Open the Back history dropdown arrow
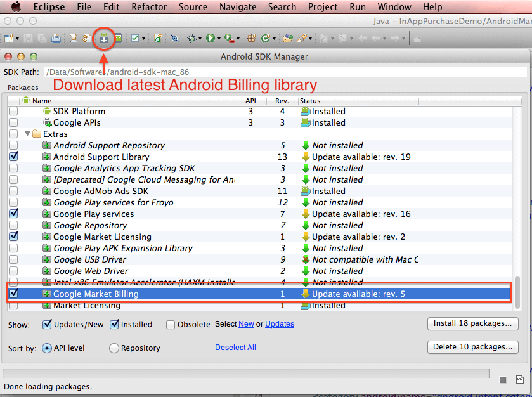Image resolution: width=532 pixels, height=397 pixels. tap(384, 39)
